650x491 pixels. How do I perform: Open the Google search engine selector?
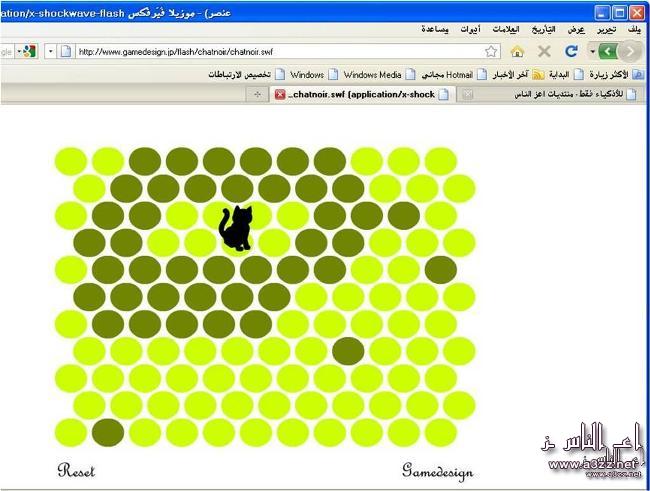pos(26,52)
